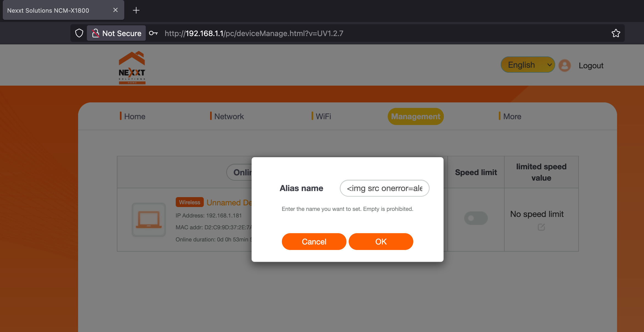Focus the Alias name input field
The height and width of the screenshot is (332, 644).
[384, 188]
